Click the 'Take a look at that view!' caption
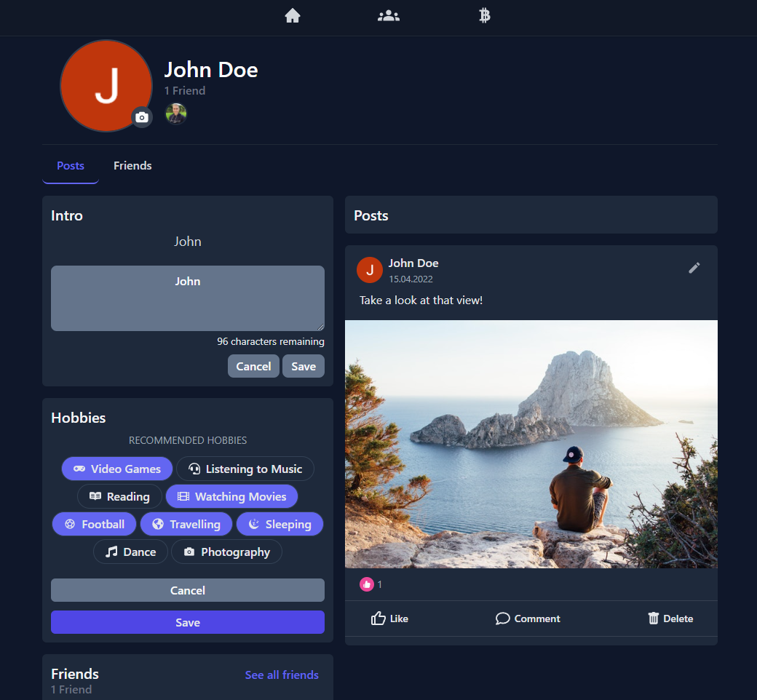This screenshot has width=757, height=700. click(421, 301)
